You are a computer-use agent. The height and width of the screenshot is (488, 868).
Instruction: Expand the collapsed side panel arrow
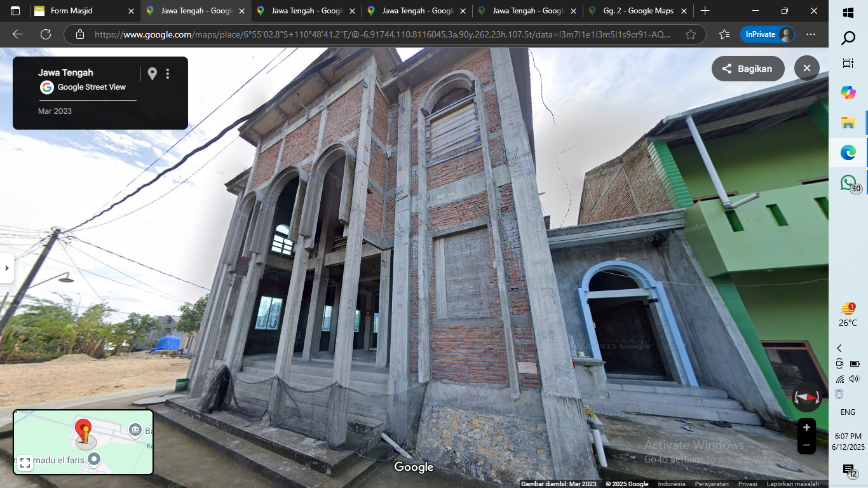click(6, 269)
